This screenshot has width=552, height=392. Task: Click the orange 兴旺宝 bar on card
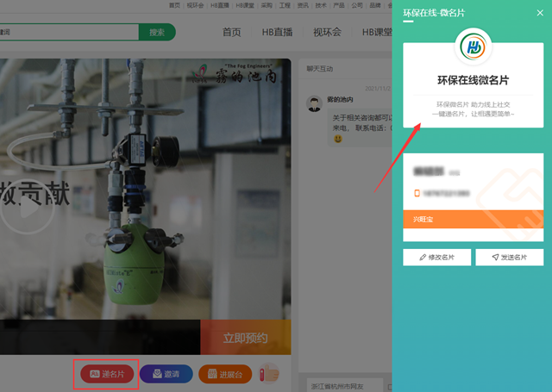(x=474, y=220)
